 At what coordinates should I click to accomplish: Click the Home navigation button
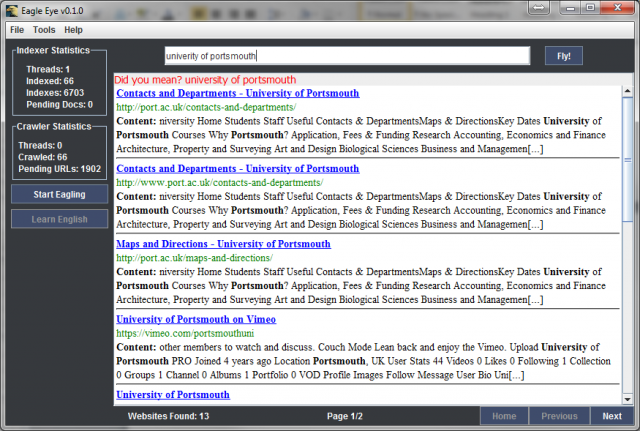point(504,416)
